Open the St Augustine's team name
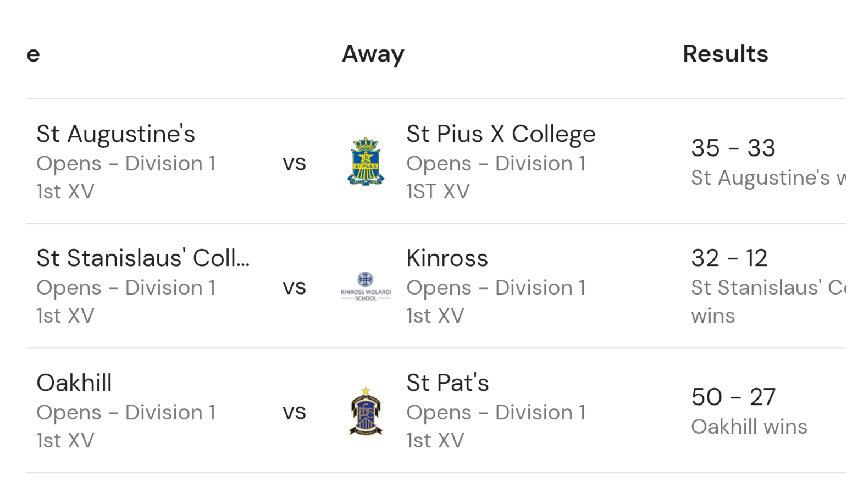Viewport: 858px width, 504px height. [115, 134]
